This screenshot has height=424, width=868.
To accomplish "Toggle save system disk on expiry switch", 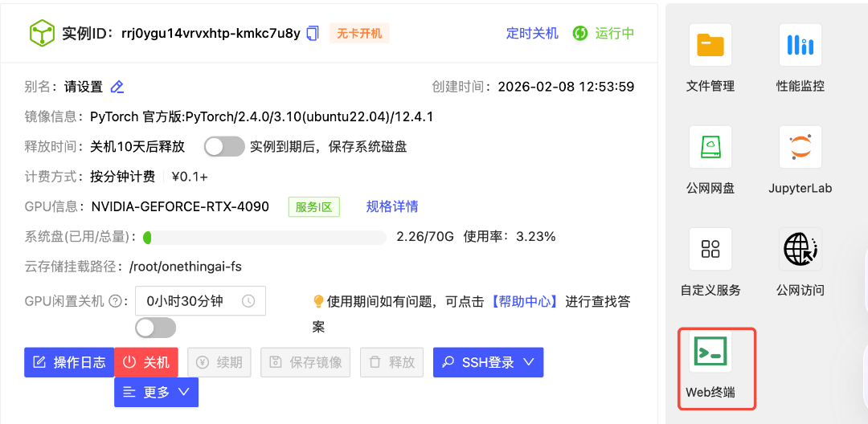I will coord(224,146).
